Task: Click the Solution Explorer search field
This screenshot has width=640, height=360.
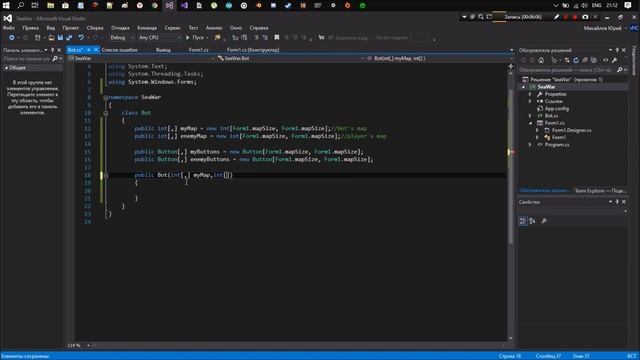Action: (567, 70)
